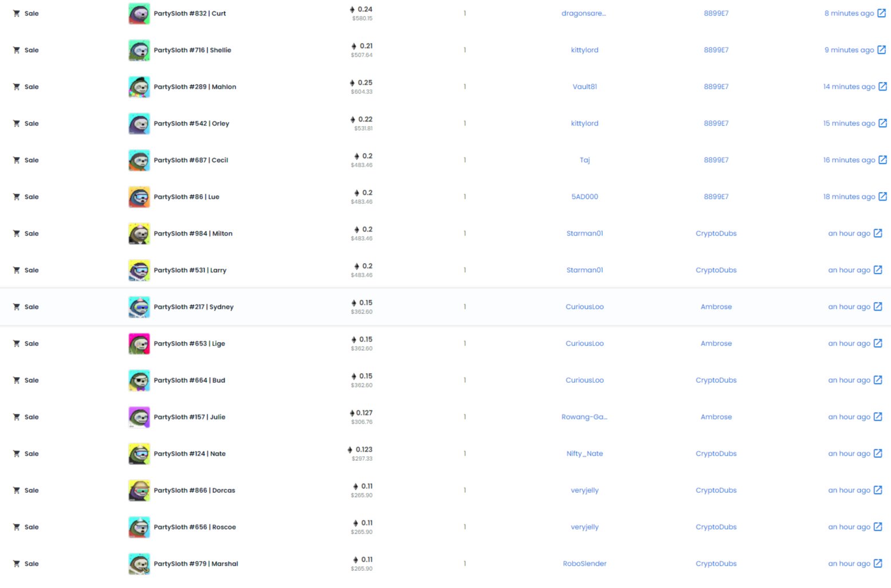Screen dimensions: 891x588
Task: Open seller RoboSlender profile
Action: pyautogui.click(x=584, y=563)
